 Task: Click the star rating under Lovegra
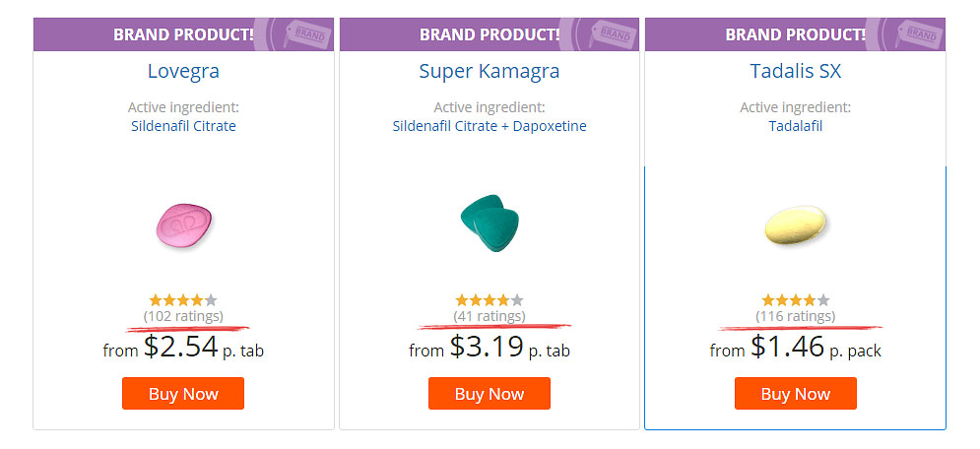[183, 300]
